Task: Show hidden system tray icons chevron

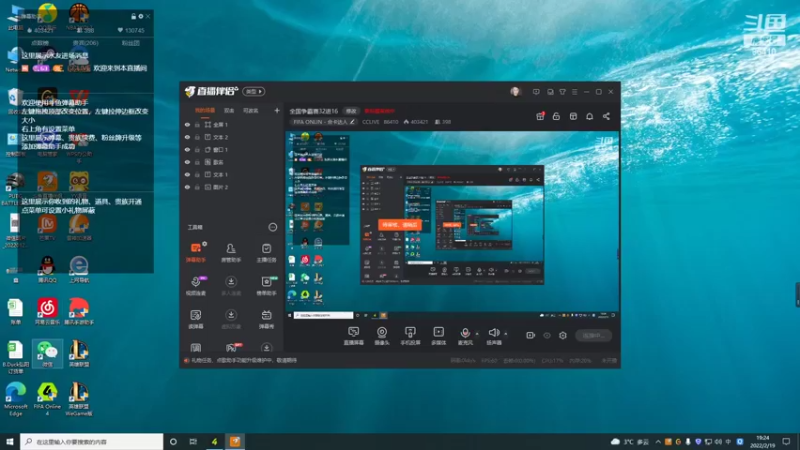Action: (658, 442)
